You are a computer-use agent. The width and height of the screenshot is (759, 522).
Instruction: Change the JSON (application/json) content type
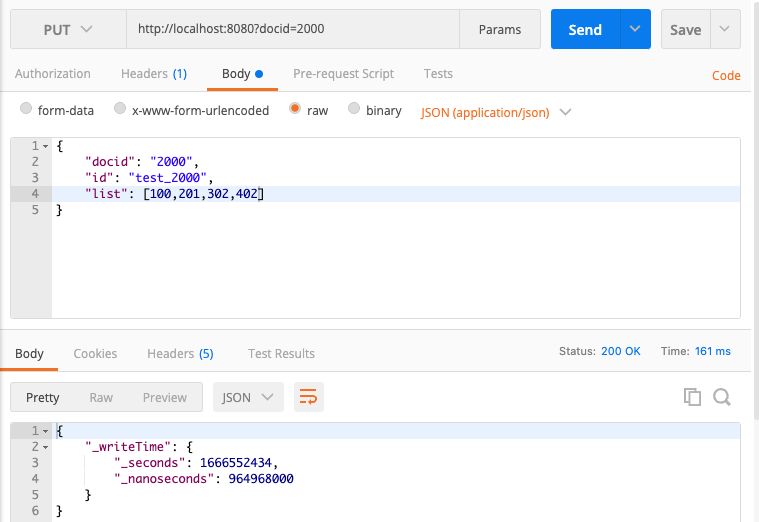pyautogui.click(x=496, y=112)
